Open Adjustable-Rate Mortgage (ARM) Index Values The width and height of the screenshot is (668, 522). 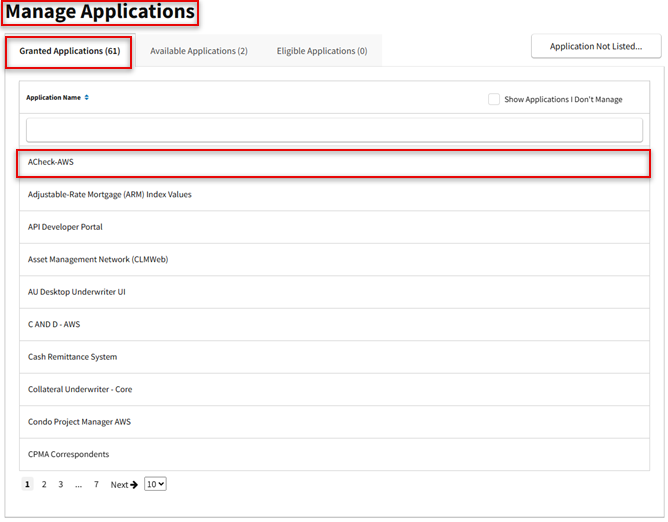pos(334,195)
